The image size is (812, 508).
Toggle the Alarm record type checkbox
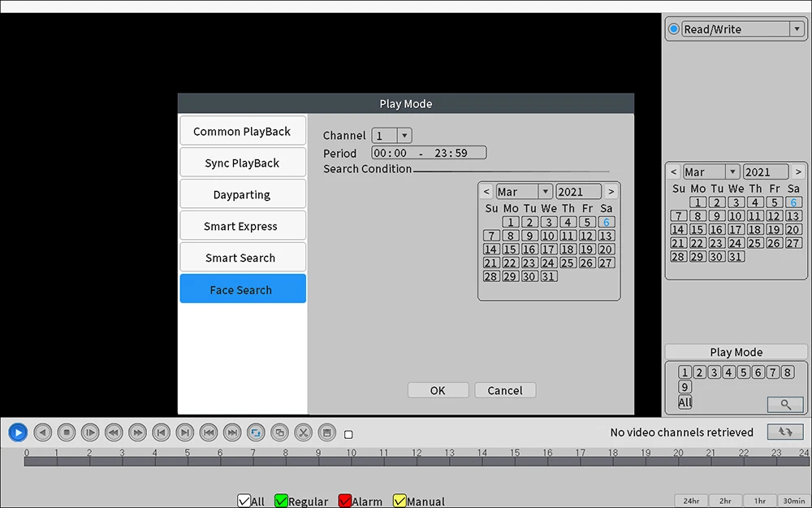344,501
